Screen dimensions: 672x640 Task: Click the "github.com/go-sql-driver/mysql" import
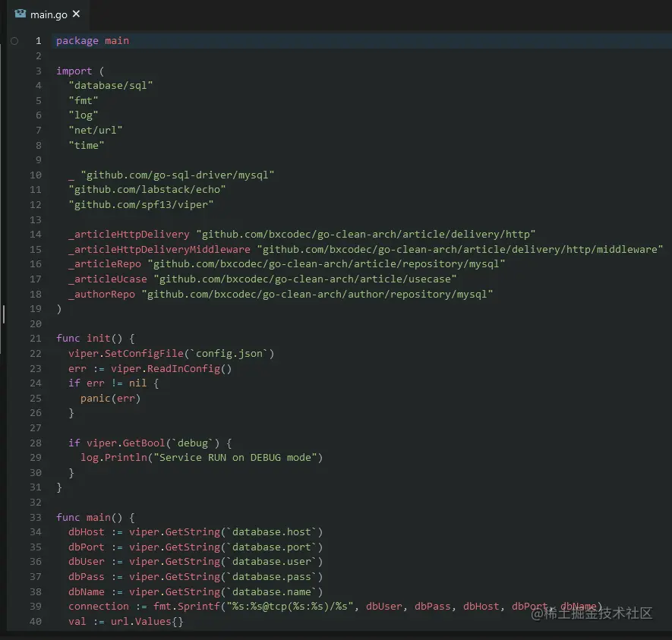click(178, 175)
